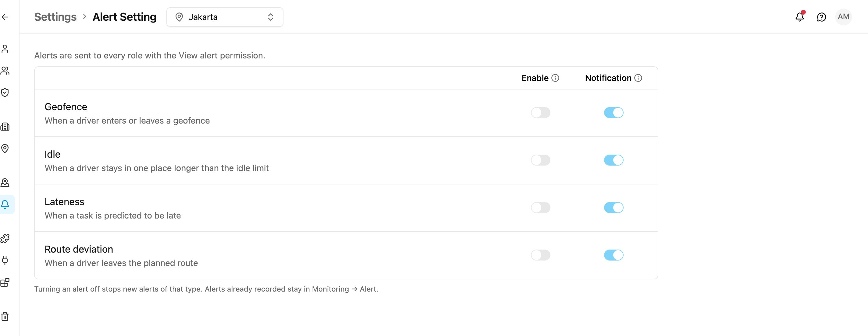
Task: Open the location pin sidebar icon
Action: click(x=5, y=149)
